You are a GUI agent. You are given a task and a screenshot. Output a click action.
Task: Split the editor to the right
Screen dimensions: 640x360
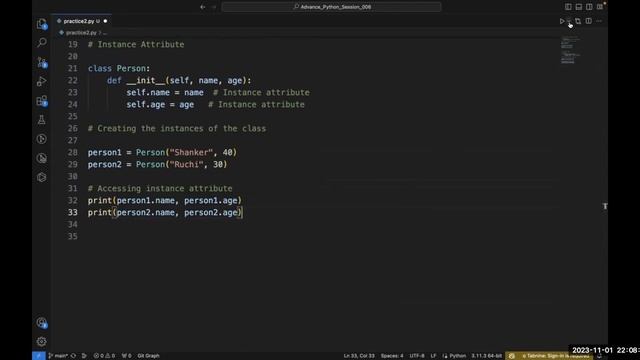click(589, 21)
